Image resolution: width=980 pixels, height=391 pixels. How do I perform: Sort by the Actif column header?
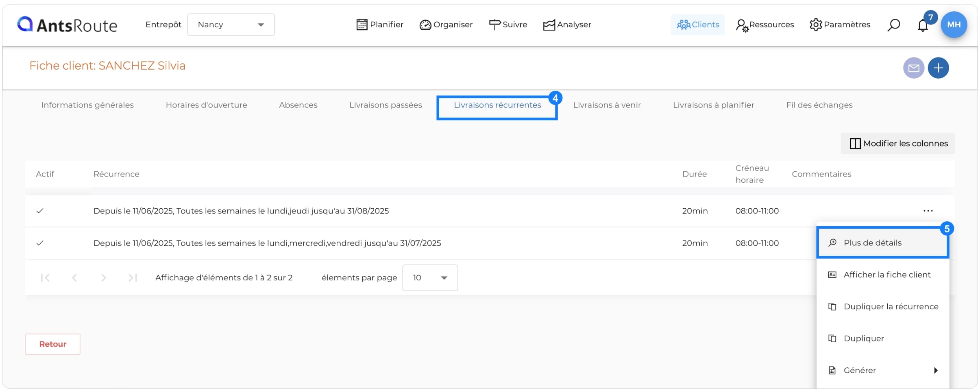[x=45, y=174]
